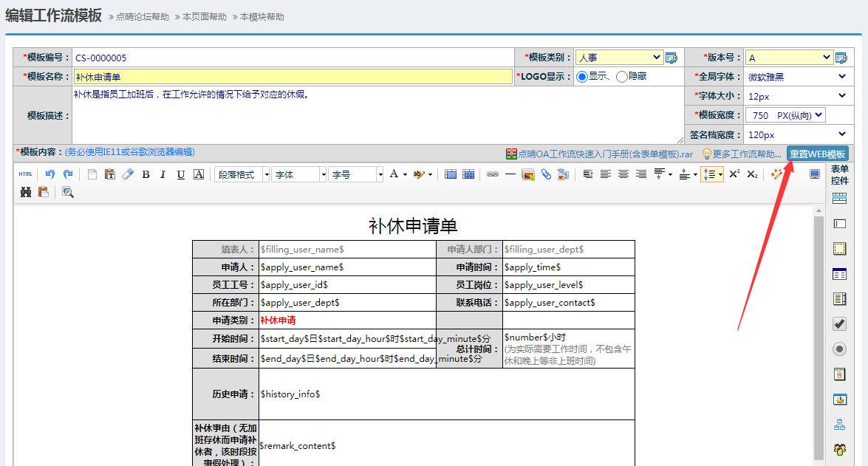This screenshot has width=868, height=466.
Task: Click the 重置WEB模板 button
Action: click(817, 154)
